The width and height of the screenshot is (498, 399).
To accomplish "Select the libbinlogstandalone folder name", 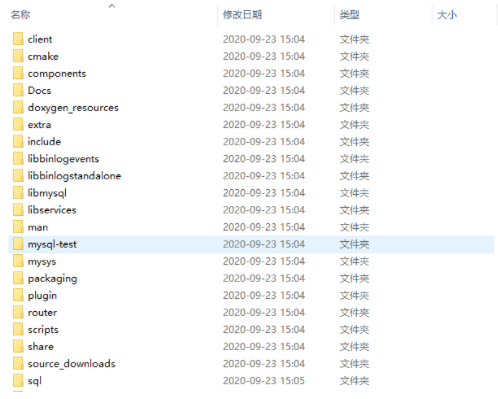I will (x=74, y=176).
